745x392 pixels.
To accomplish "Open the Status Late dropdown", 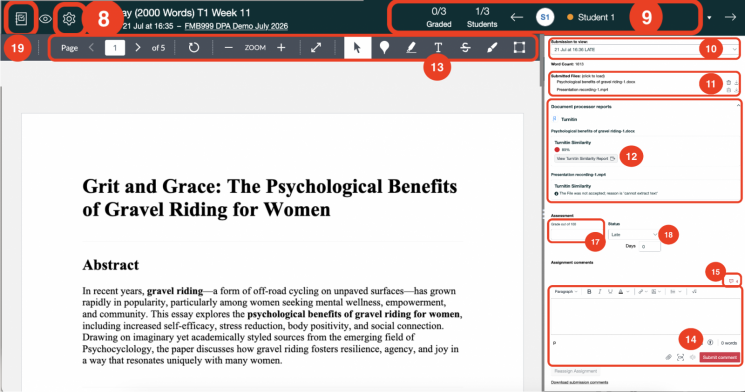I will [633, 235].
